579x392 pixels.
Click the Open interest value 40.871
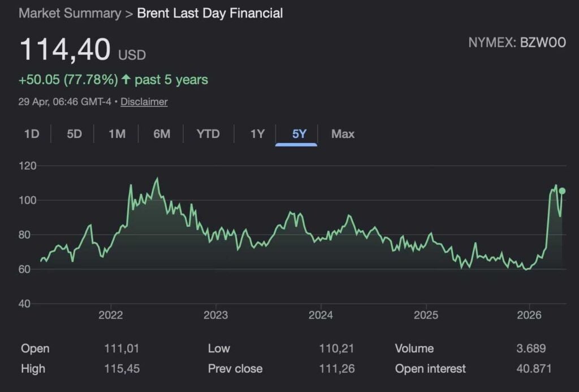pos(532,369)
